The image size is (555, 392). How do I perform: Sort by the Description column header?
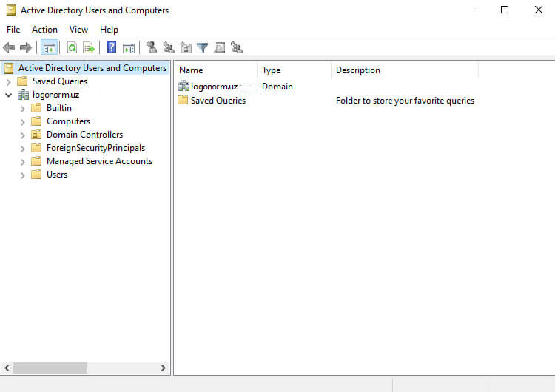[x=405, y=70]
